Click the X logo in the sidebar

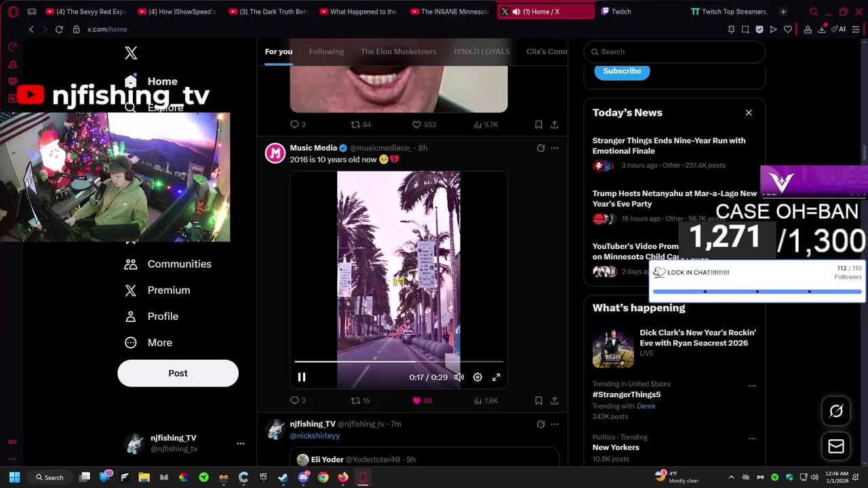point(131,53)
